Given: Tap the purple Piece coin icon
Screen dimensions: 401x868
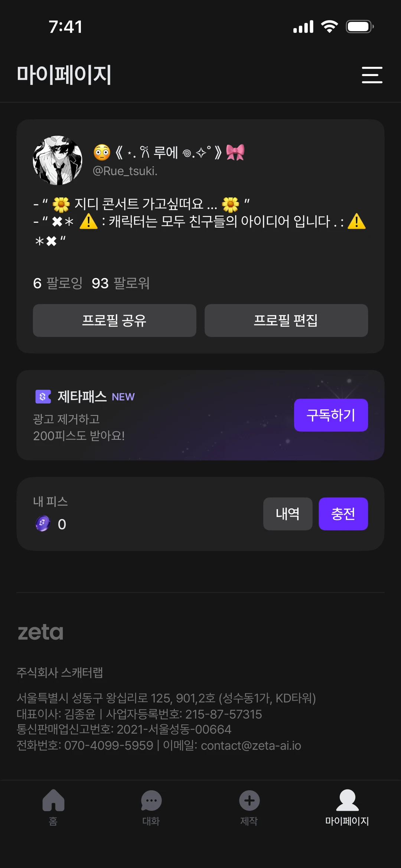Looking at the screenshot, I should point(43,524).
